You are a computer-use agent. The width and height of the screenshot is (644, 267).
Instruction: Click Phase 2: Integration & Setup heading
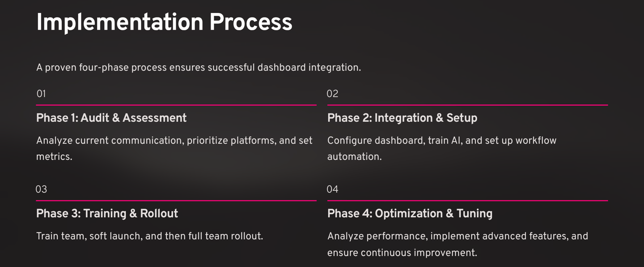tap(402, 118)
